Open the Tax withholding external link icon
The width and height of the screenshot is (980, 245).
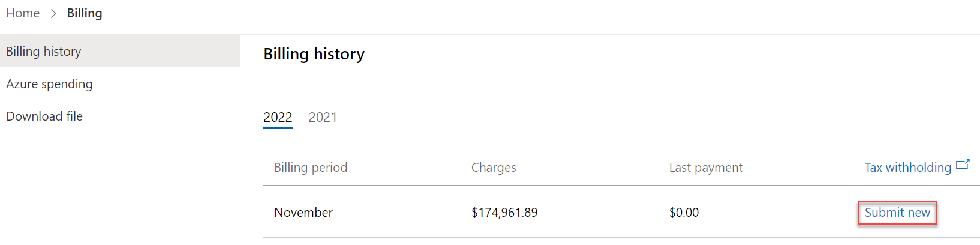[963, 165]
